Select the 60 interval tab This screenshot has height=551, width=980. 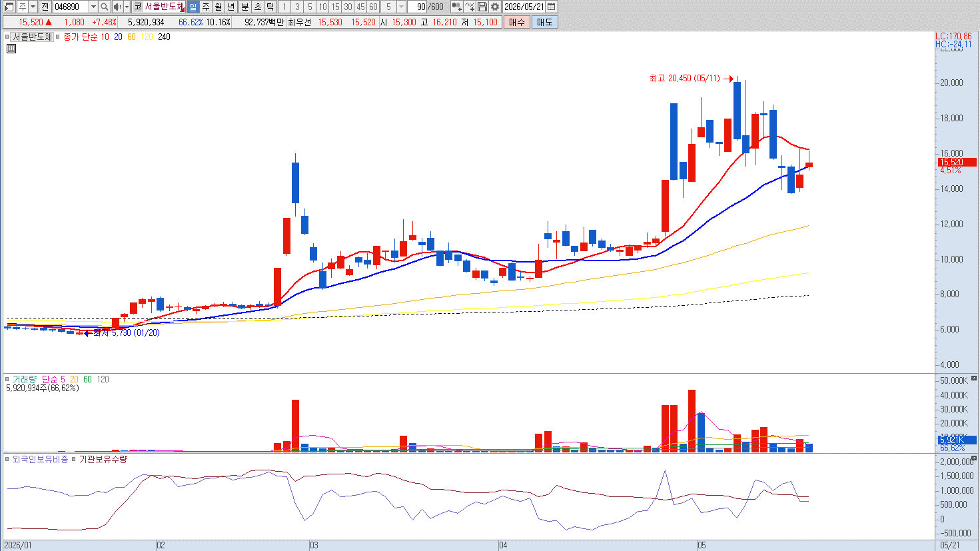point(373,7)
